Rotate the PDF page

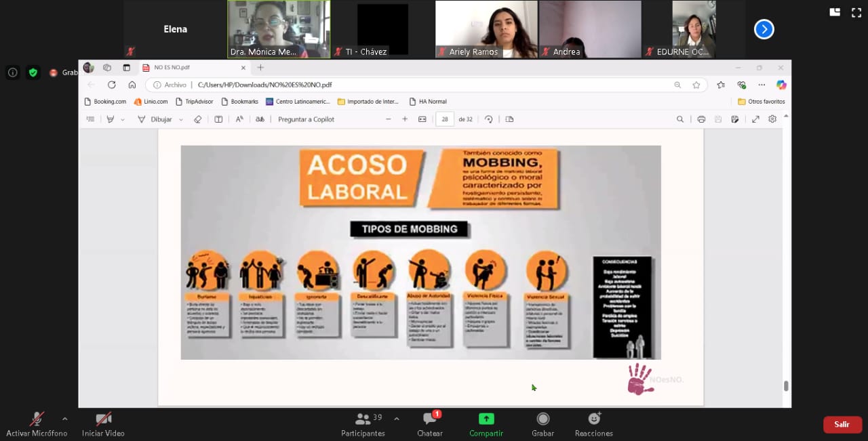(x=488, y=119)
